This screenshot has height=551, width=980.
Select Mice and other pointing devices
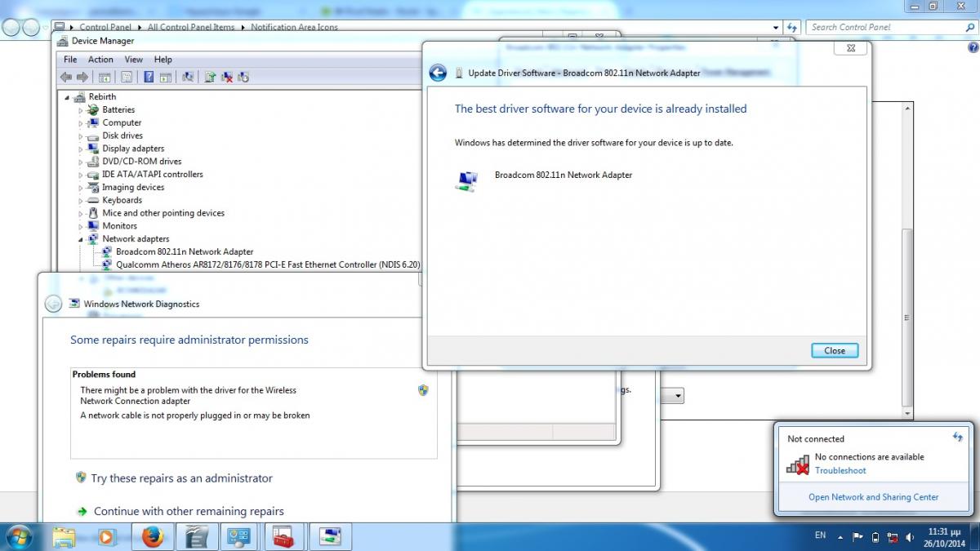coord(163,213)
